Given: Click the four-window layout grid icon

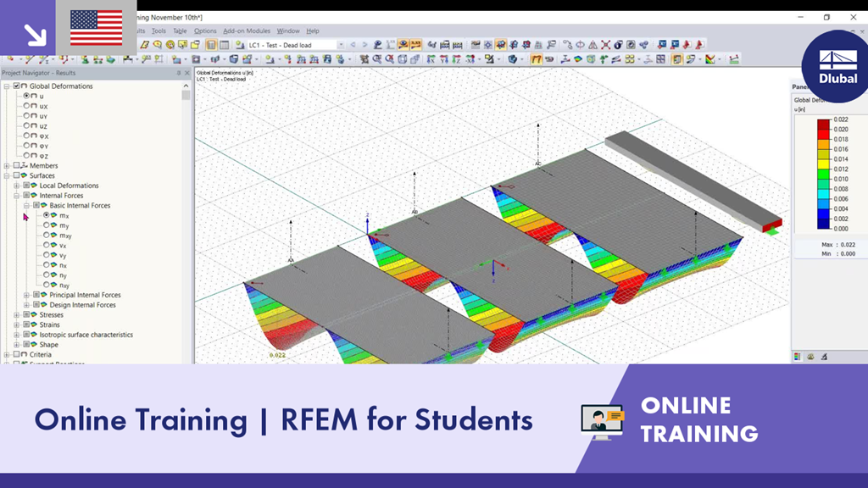Looking at the screenshot, I should point(660,59).
